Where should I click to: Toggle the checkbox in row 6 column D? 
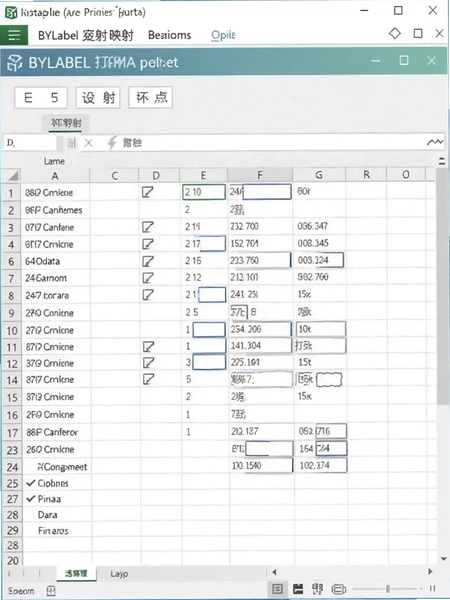(148, 261)
